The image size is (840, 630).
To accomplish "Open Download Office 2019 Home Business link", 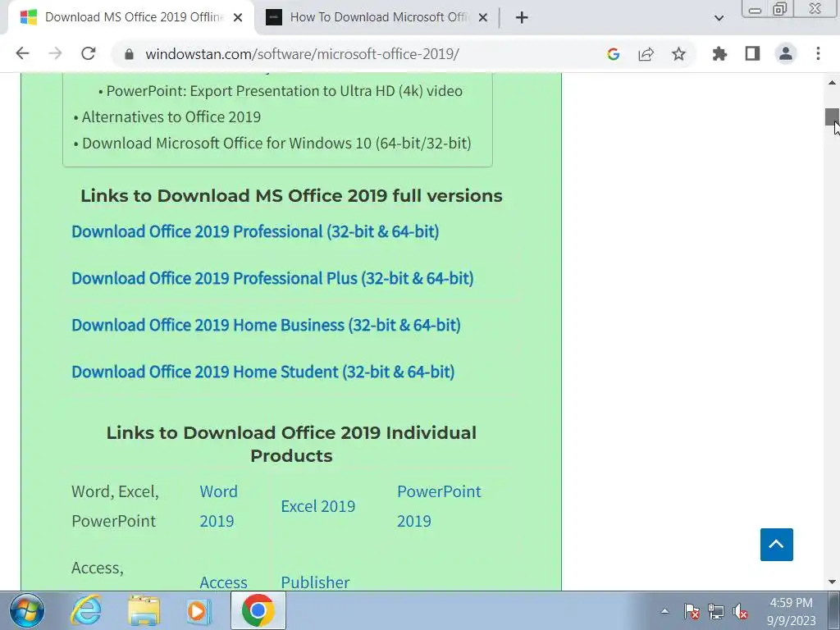I will click(267, 325).
